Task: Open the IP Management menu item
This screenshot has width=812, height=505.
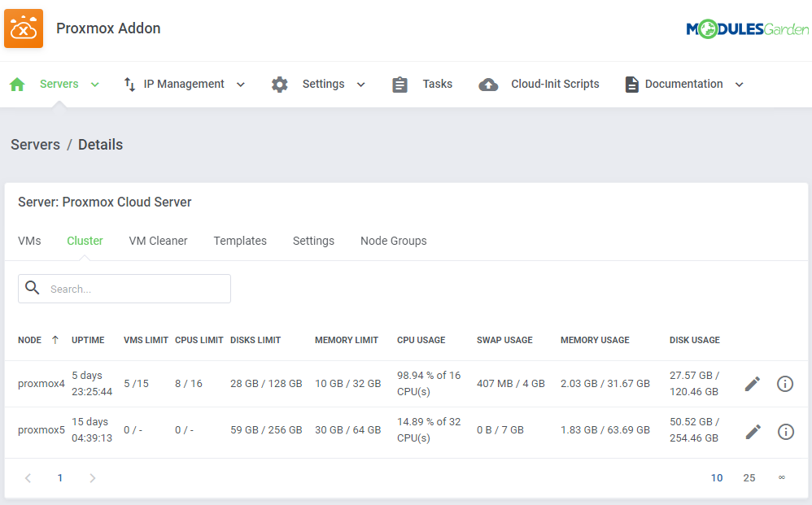Action: [184, 84]
